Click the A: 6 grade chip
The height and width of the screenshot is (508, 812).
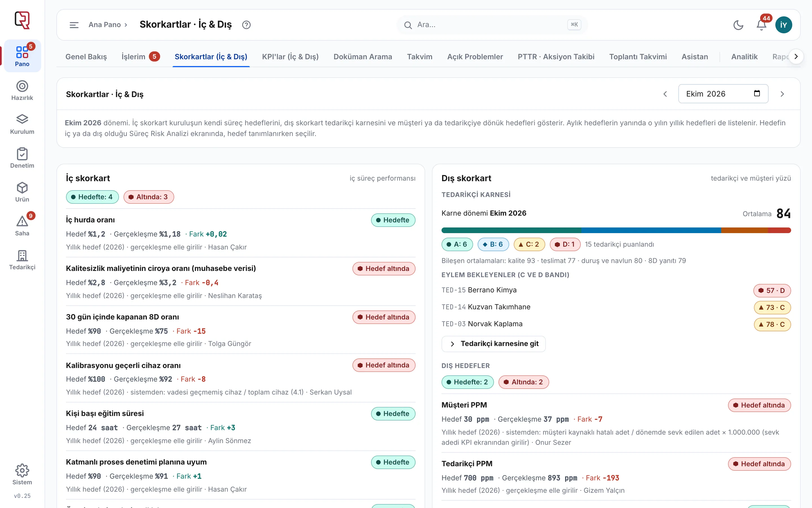click(457, 244)
